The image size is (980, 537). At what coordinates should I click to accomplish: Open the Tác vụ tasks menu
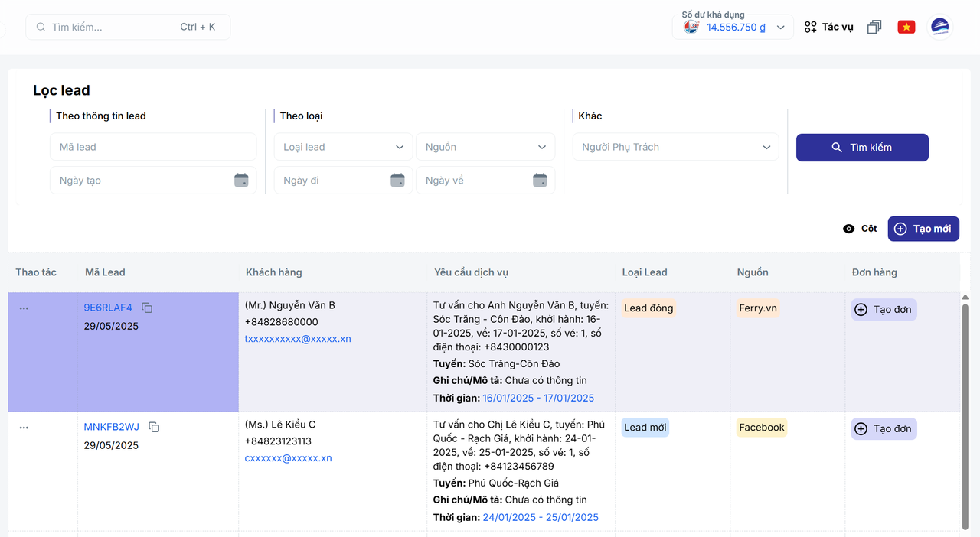(828, 28)
